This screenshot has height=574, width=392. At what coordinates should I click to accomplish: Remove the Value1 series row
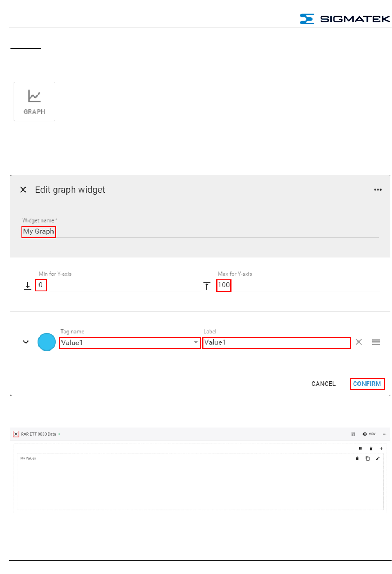(x=359, y=342)
